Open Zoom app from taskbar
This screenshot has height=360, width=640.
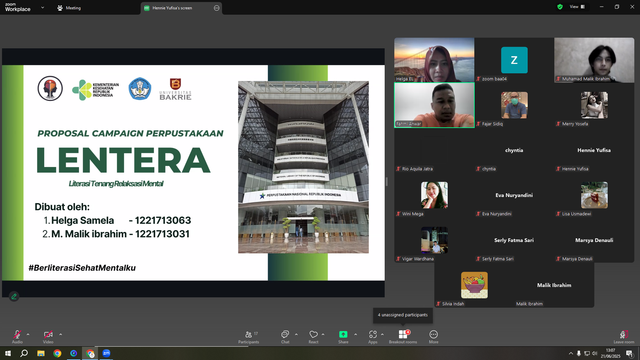(107, 353)
